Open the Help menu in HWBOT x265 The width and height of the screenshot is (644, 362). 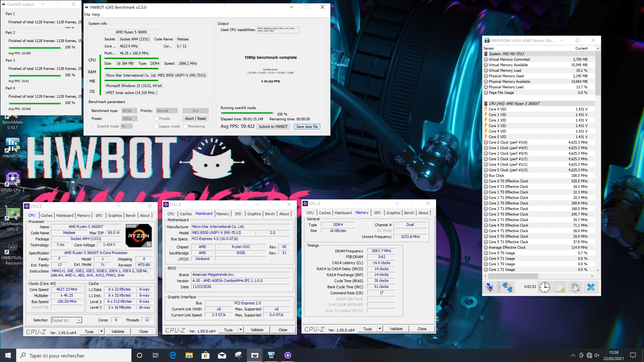click(x=96, y=14)
